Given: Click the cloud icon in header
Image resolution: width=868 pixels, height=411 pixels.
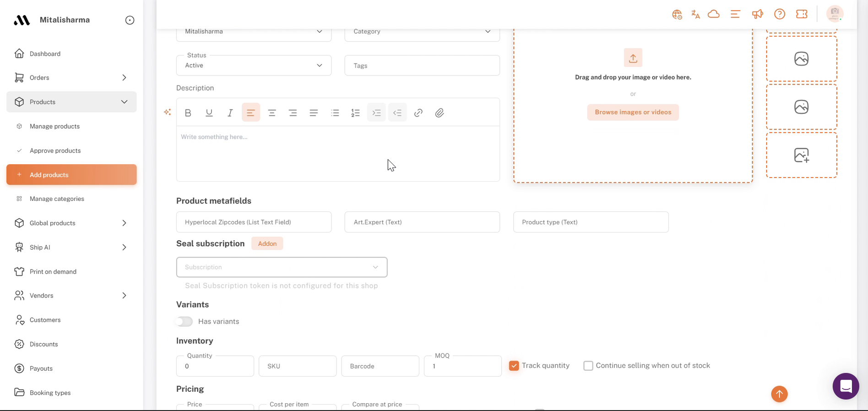Looking at the screenshot, I should point(714,14).
